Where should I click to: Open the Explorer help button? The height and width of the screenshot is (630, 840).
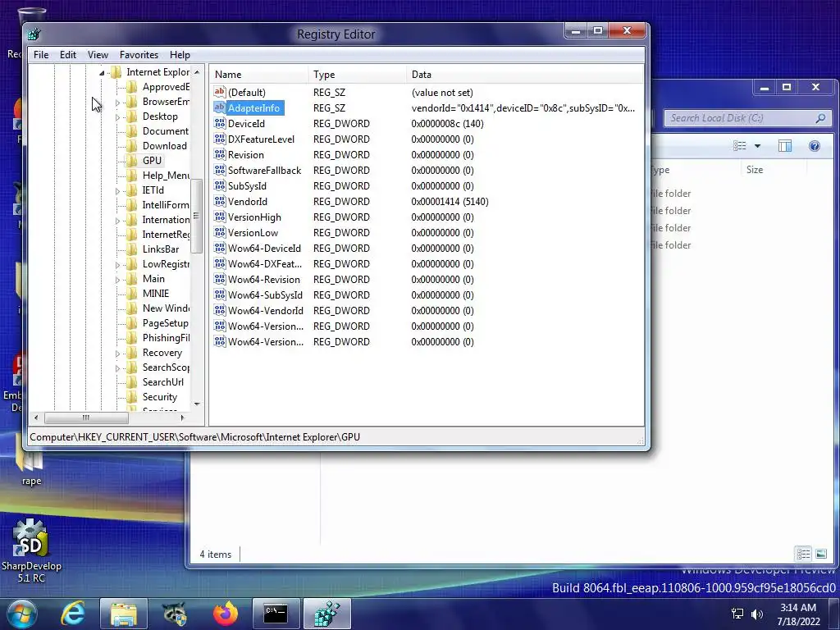(x=815, y=146)
